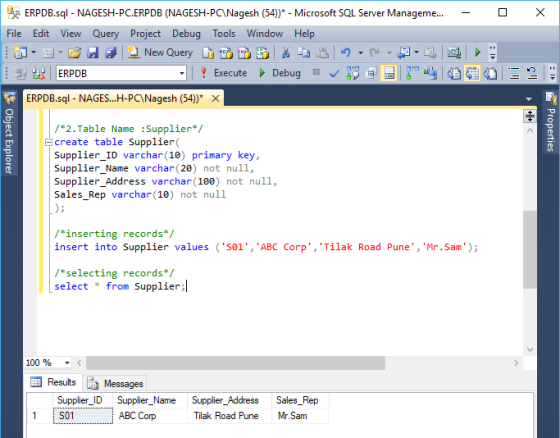Open the File menu
The image size is (560, 438).
click(14, 34)
